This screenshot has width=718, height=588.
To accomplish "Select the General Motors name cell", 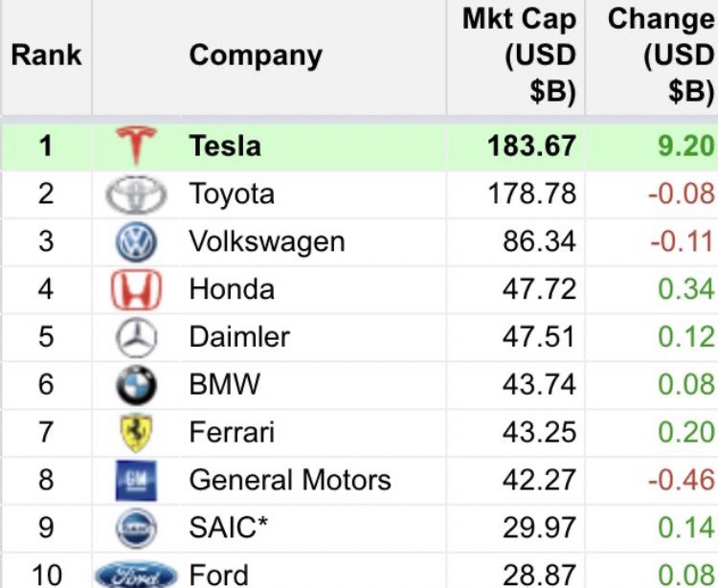I will [290, 481].
